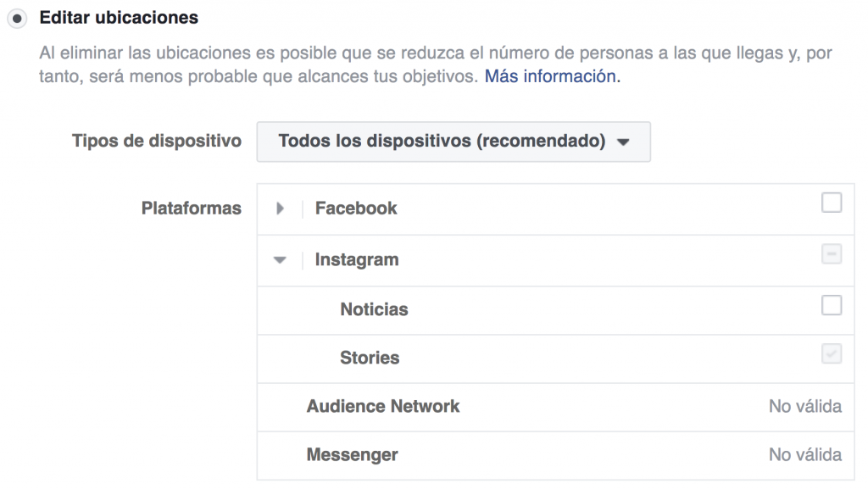Click the dash icon inside Instagram's checkbox
The image size is (868, 489).
(x=831, y=253)
